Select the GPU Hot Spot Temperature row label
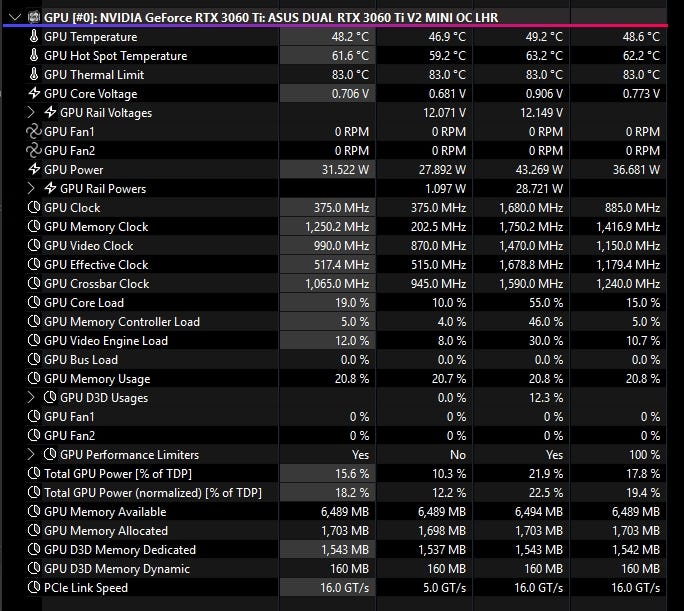684x611 pixels. 115,55
